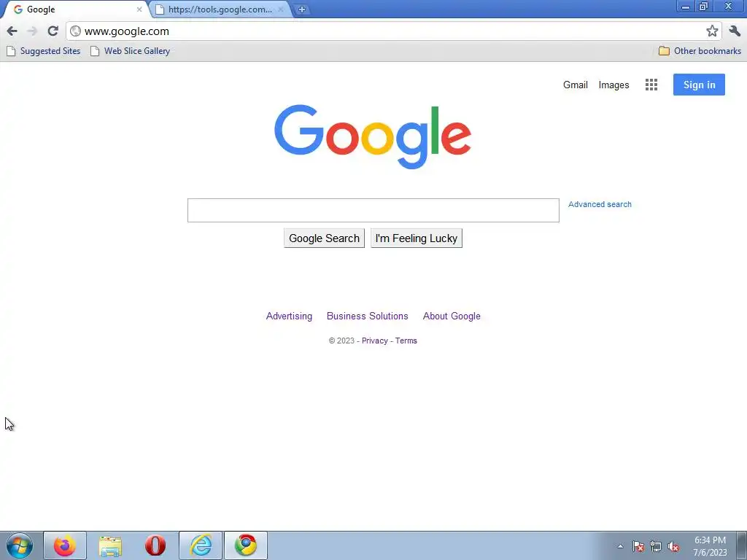Open the Terms link
Viewport: 747px width, 560px height.
[x=406, y=341]
